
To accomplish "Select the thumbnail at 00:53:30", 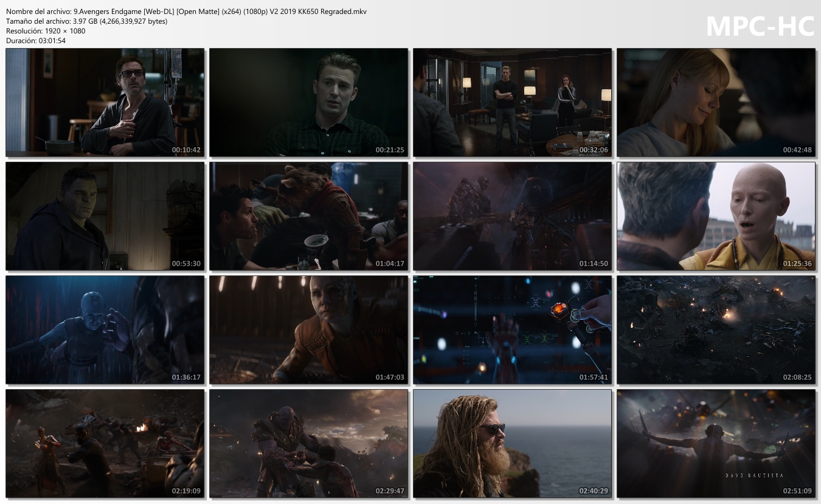I will pos(105,216).
